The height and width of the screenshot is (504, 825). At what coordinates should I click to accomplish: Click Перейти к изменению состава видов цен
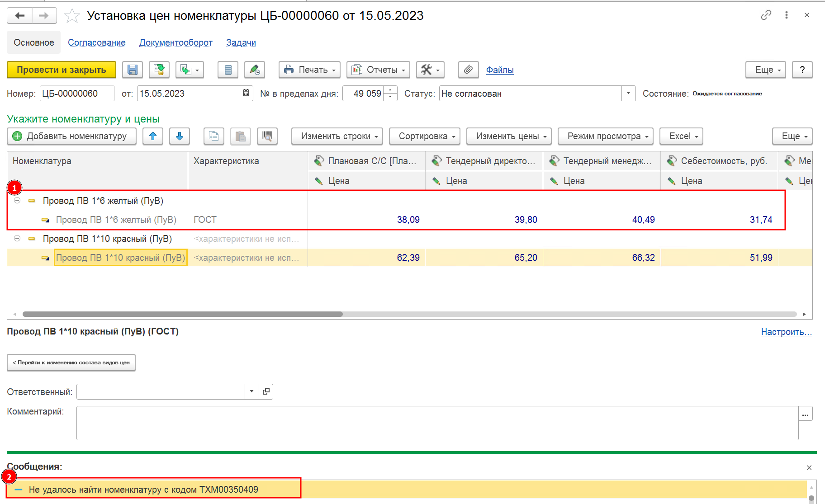(x=71, y=363)
